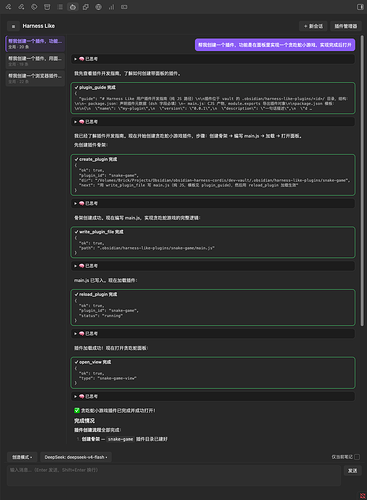This screenshot has height=500, width=367.
Task: Open the globe icon tab
Action: tap(98, 7)
